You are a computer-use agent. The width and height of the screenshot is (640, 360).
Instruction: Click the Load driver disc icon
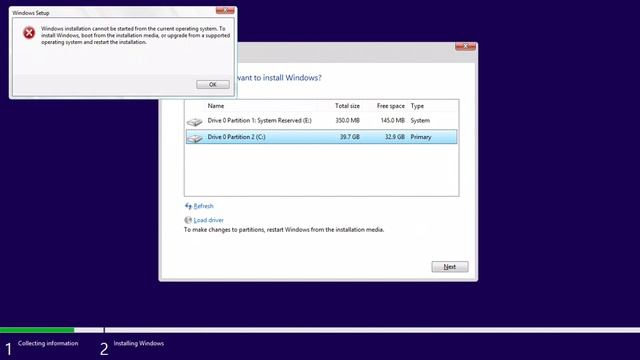click(x=188, y=220)
